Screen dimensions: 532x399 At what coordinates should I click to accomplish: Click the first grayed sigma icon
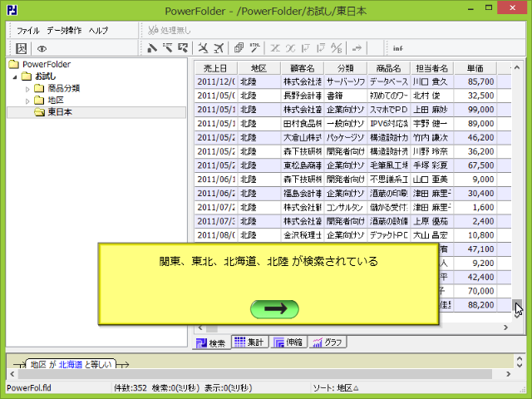coord(275,48)
